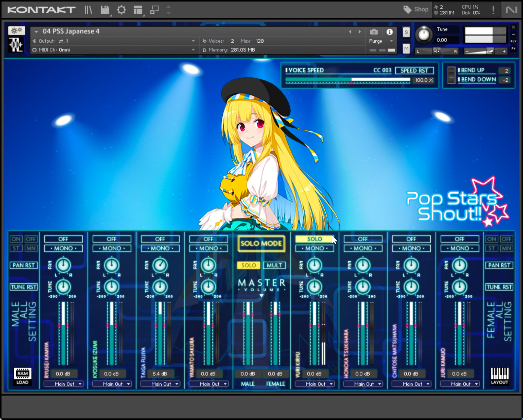Open the keyboard LAYOUT icon
This screenshot has width=523, height=420.
point(500,376)
